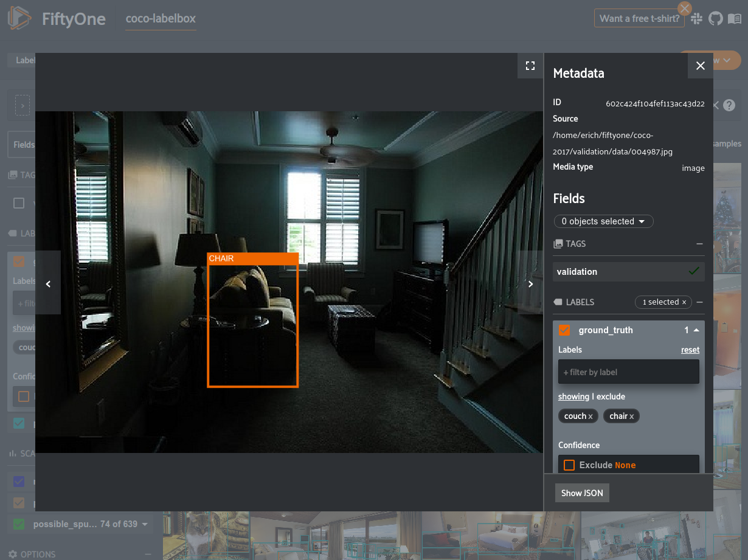This screenshot has height=560, width=748.
Task: Switch label filter mode to exclude
Action: (611, 396)
